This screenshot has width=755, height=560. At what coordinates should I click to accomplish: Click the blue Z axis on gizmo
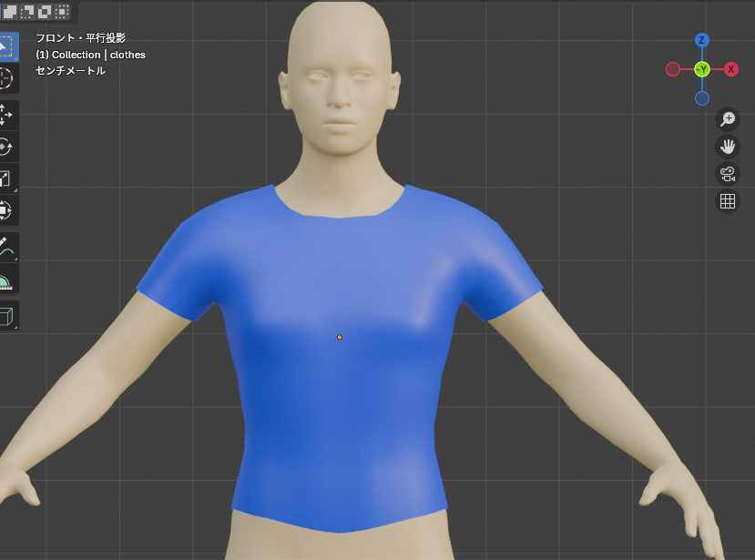coord(701,40)
